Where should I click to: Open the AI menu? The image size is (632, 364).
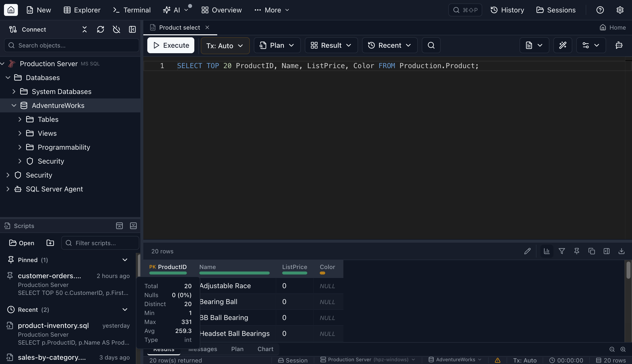tap(175, 10)
